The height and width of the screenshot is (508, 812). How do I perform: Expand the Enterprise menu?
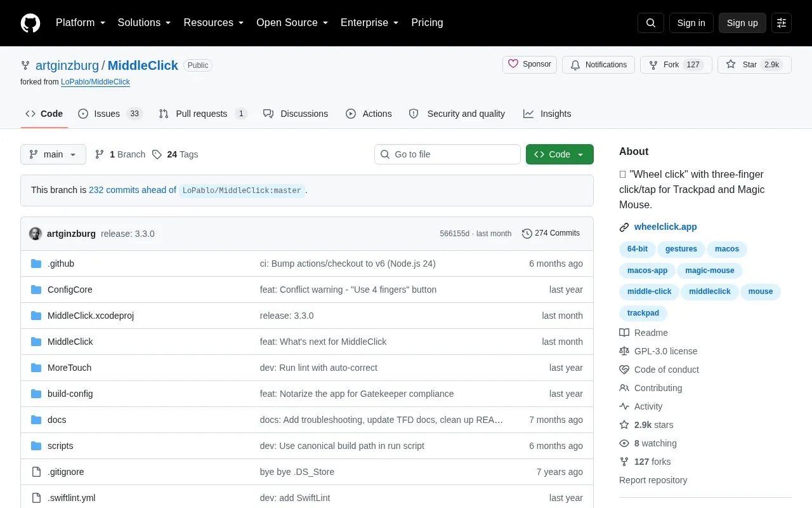(370, 23)
